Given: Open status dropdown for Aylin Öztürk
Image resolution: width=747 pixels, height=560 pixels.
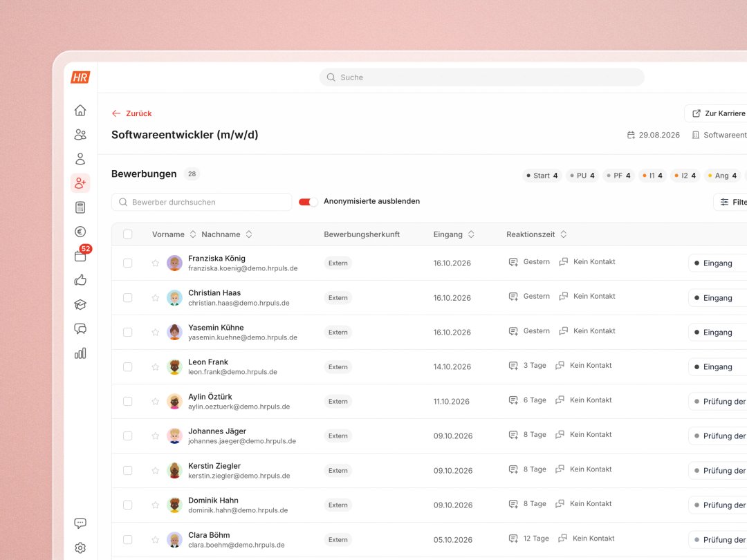Looking at the screenshot, I should pyautogui.click(x=717, y=402).
